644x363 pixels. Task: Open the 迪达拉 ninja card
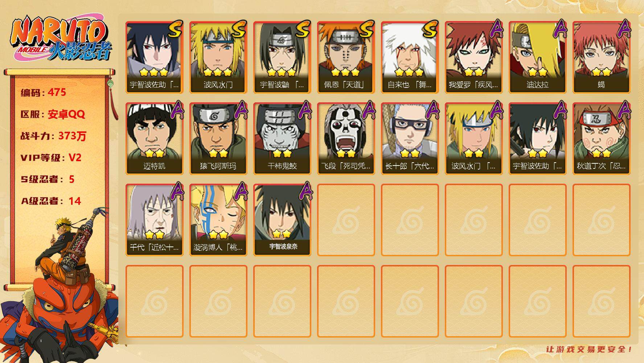point(537,57)
